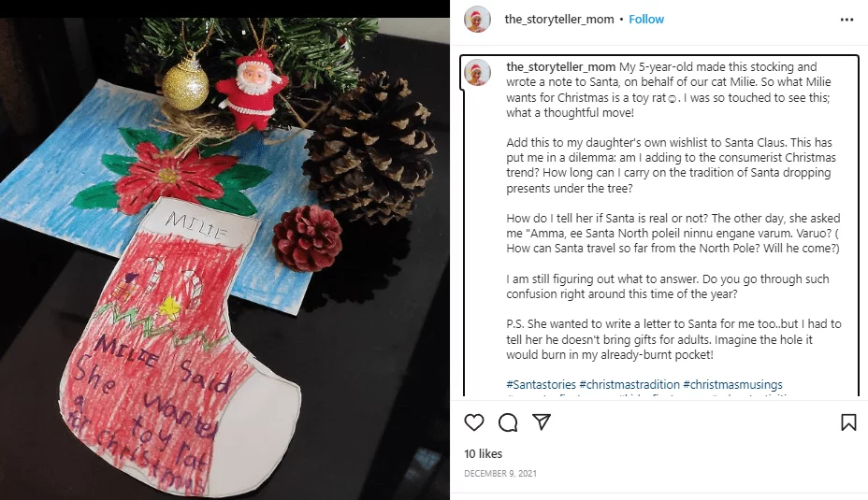Click the December 9, 2021 timestamp

pos(500,474)
